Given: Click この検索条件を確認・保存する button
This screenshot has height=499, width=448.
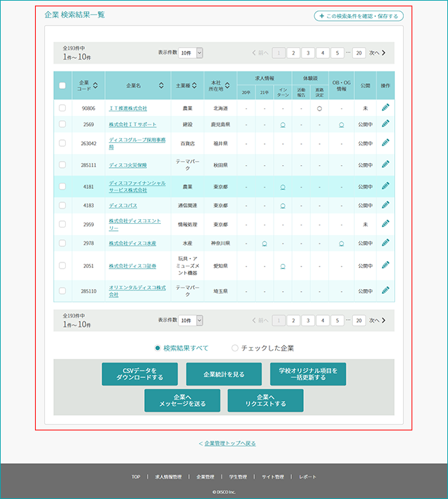Looking at the screenshot, I should click(x=359, y=16).
